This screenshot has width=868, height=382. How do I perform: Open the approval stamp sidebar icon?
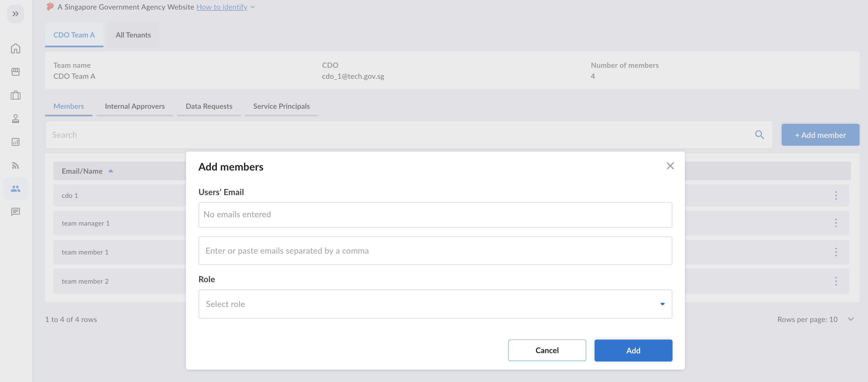16,119
